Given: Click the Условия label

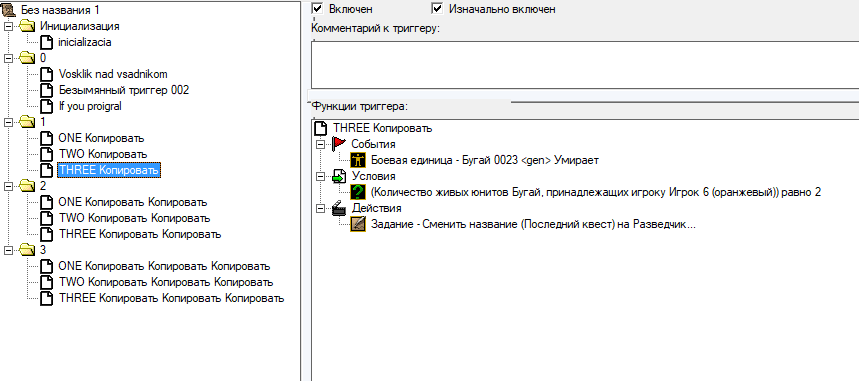Looking at the screenshot, I should click(x=374, y=177).
